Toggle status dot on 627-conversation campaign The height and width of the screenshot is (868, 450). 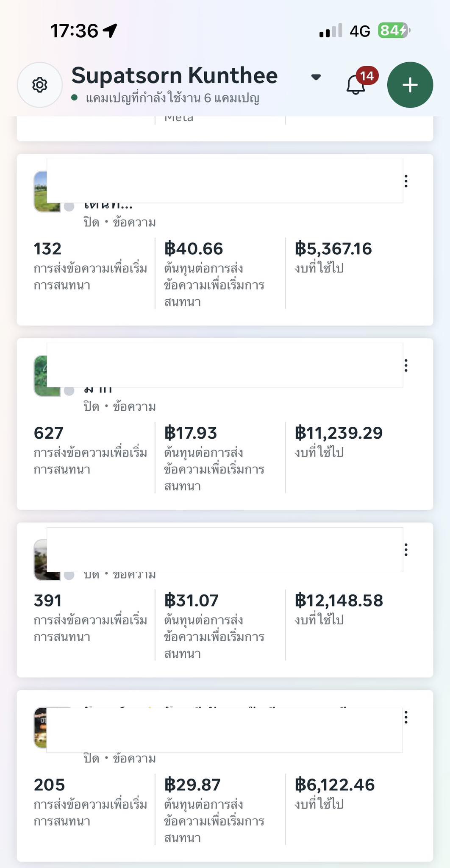(x=69, y=391)
